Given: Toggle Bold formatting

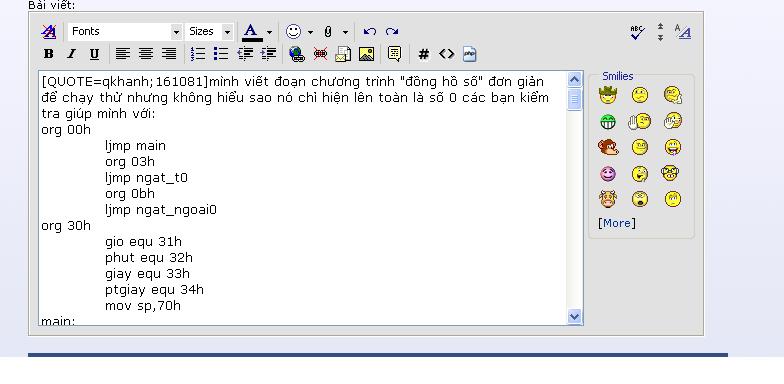Looking at the screenshot, I should click(x=48, y=54).
